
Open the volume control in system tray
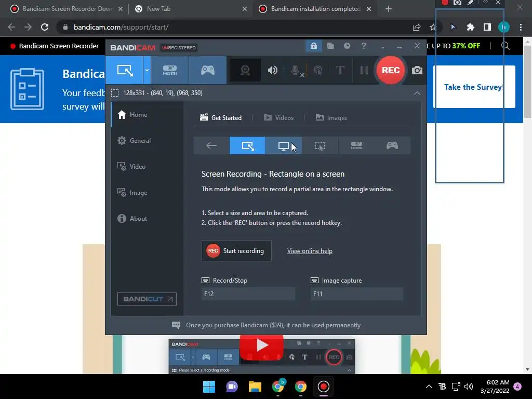[469, 387]
